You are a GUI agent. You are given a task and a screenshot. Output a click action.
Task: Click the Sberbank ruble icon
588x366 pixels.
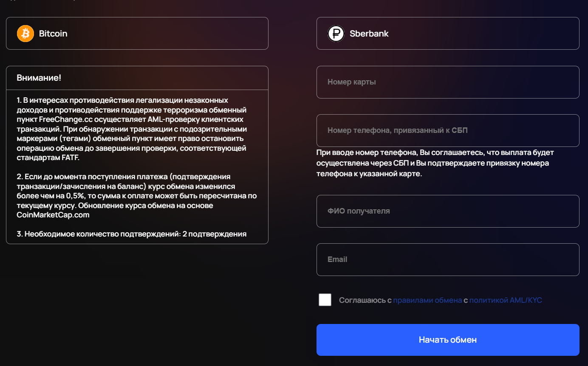(x=336, y=34)
